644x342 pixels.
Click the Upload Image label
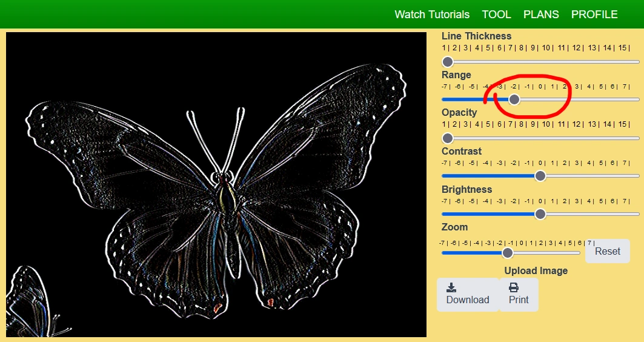(536, 270)
